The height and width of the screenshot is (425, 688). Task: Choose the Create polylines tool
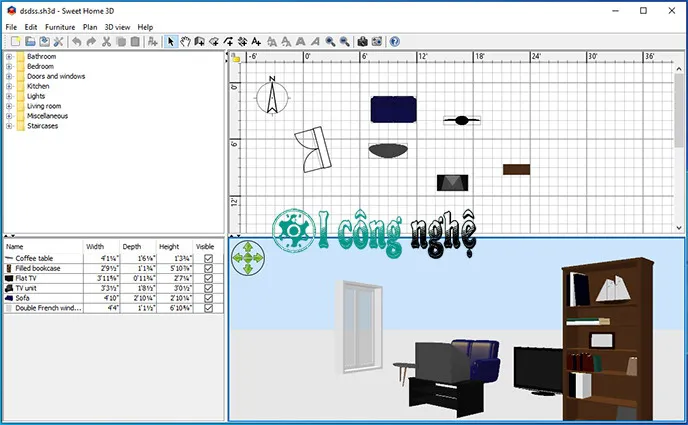pyautogui.click(x=228, y=42)
